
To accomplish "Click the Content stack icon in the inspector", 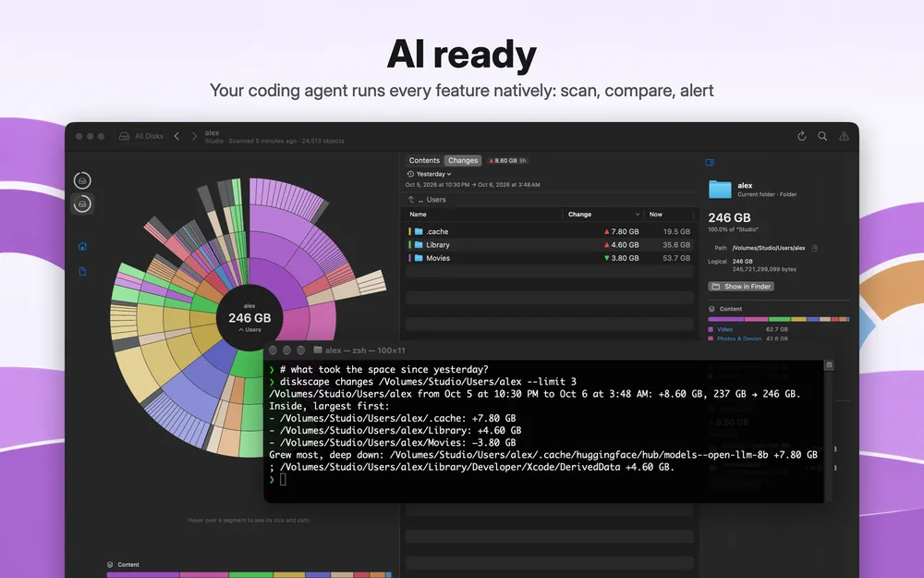I will point(711,309).
